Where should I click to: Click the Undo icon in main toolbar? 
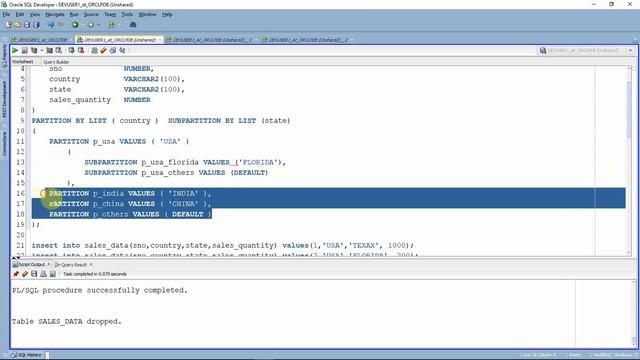click(x=51, y=25)
